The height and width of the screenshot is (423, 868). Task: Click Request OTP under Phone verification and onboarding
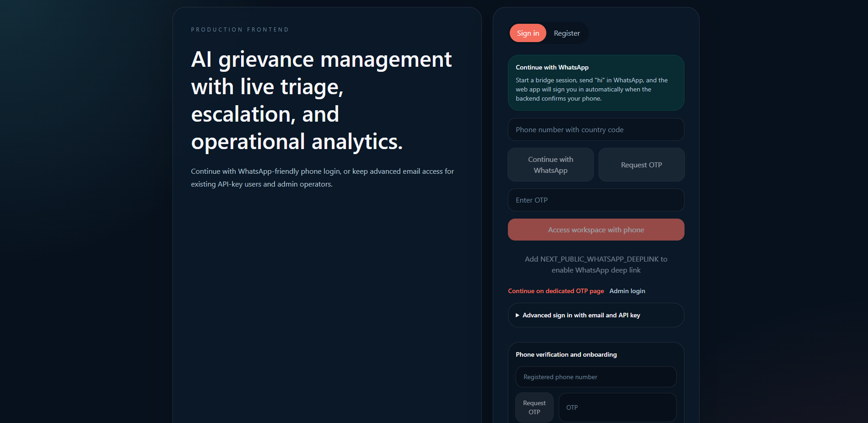tap(534, 407)
